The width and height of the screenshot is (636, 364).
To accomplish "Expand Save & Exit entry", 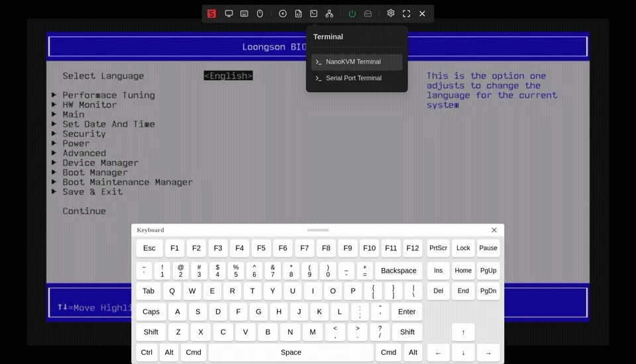I will tap(93, 192).
